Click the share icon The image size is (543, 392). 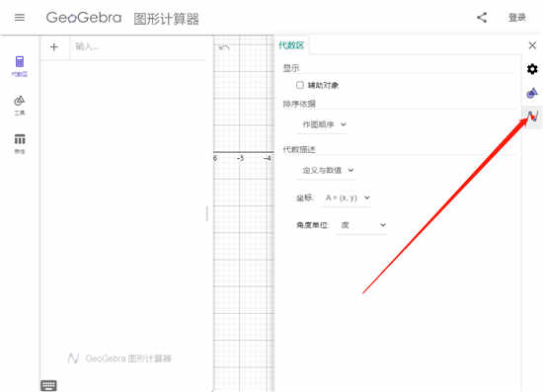[482, 18]
